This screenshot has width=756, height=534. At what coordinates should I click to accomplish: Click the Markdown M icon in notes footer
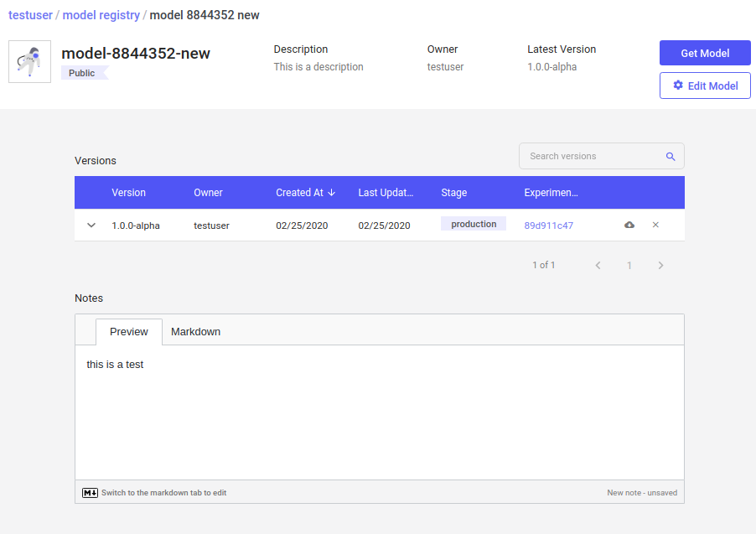click(91, 493)
